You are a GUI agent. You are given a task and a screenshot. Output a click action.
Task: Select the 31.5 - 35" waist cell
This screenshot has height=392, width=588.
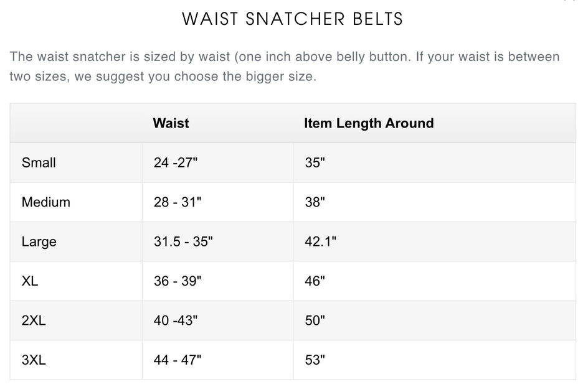coord(183,241)
